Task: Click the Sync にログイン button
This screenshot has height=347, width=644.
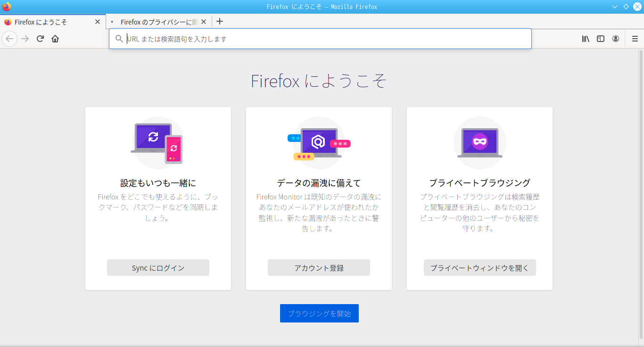Action: [x=158, y=268]
